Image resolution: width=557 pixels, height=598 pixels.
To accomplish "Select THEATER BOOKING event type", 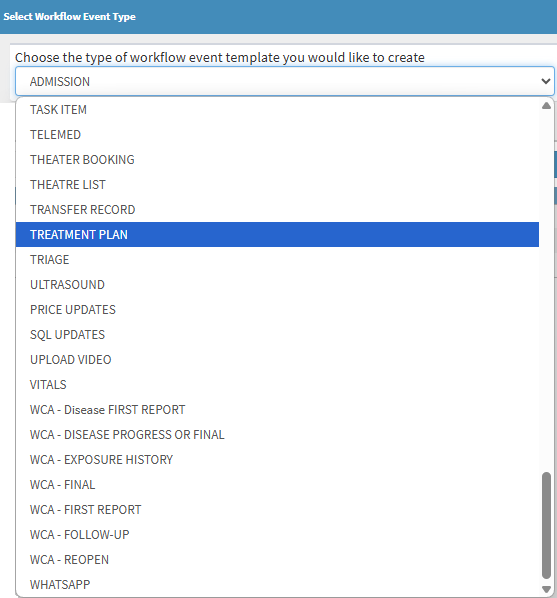I will [277, 160].
